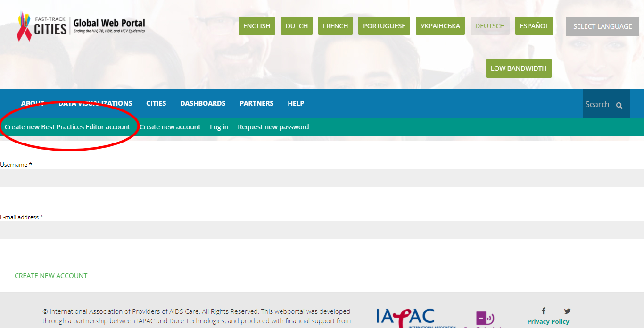644x328 pixels.
Task: Open the DATA VISUALIZATIONS menu
Action: click(95, 103)
